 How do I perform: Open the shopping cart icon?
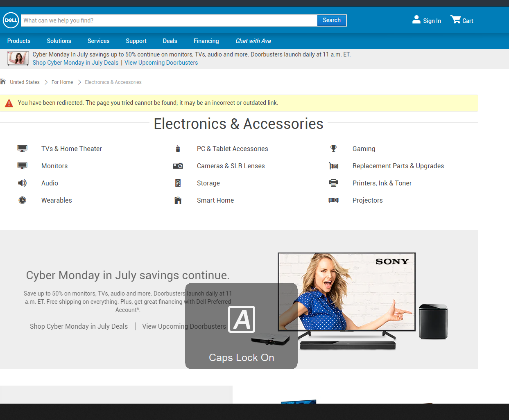coord(455,20)
